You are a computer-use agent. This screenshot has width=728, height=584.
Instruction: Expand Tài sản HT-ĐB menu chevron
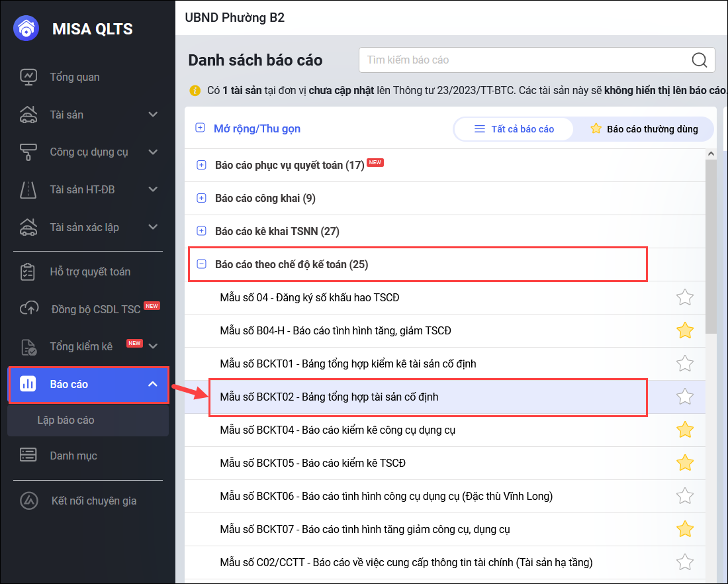[x=153, y=189]
